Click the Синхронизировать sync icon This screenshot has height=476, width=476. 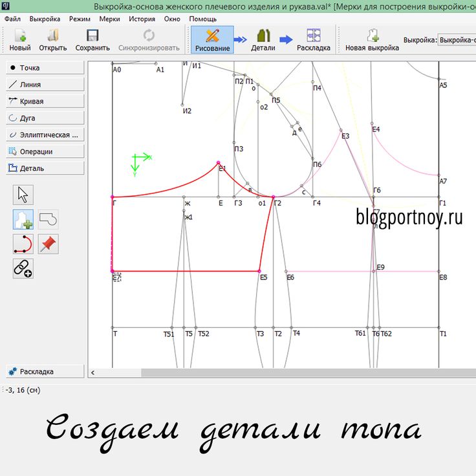[149, 39]
